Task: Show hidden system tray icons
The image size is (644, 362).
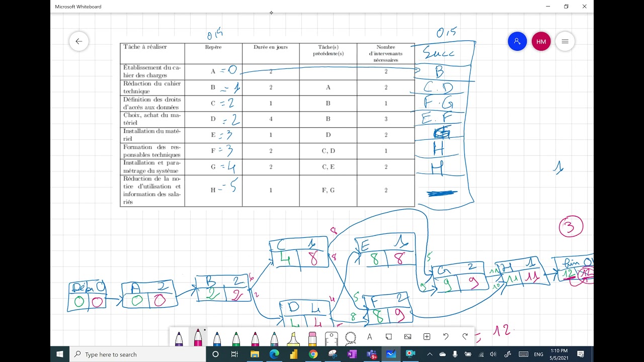Action: click(x=430, y=354)
